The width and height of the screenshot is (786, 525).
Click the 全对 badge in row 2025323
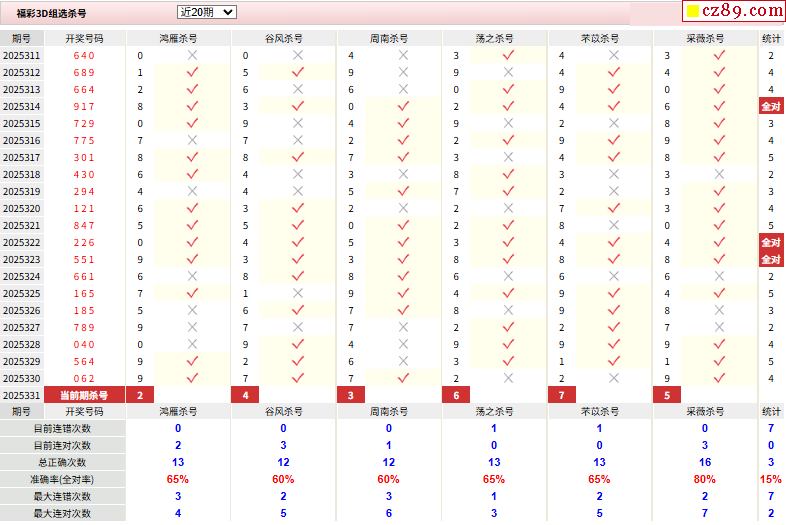[x=771, y=260]
